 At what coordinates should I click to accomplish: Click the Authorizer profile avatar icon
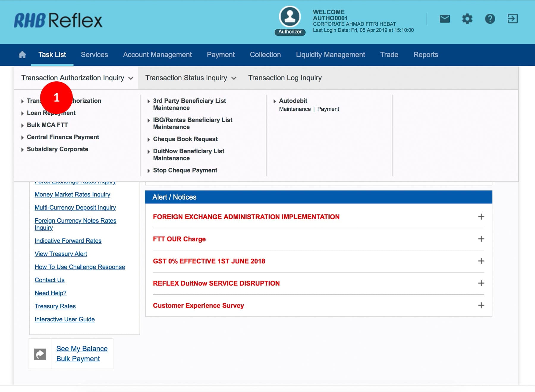290,17
